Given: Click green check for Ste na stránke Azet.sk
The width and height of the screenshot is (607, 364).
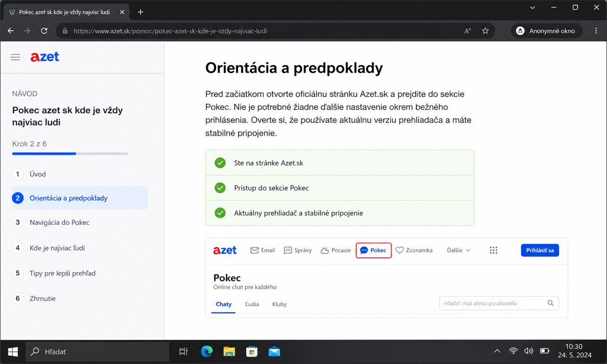Looking at the screenshot, I should [220, 163].
